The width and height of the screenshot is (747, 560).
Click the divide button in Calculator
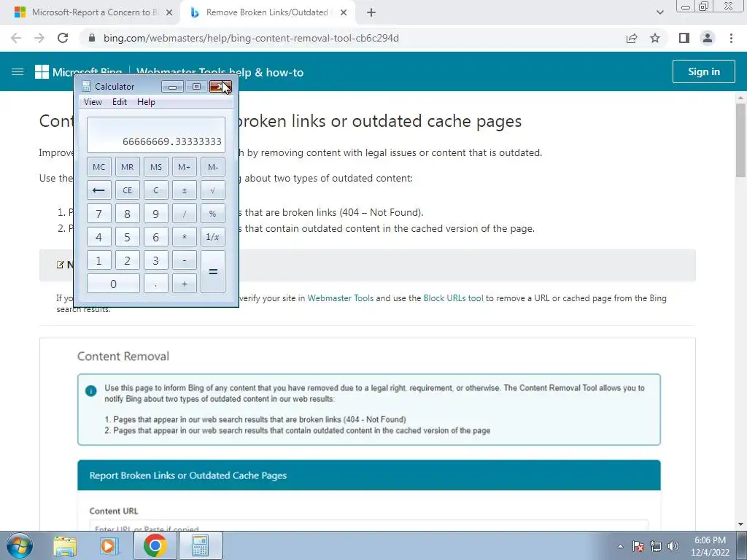click(184, 214)
